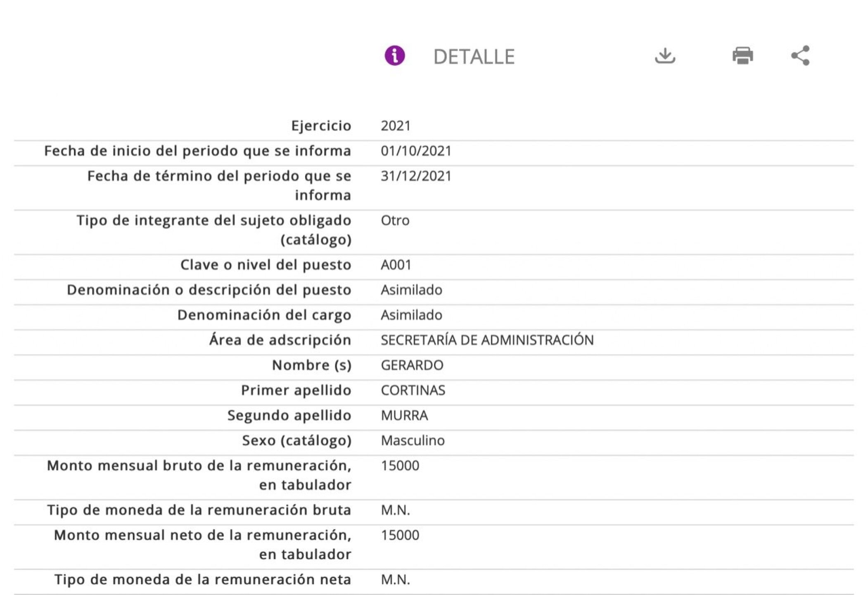The height and width of the screenshot is (595, 868).
Task: Download the detail record
Action: pos(665,56)
